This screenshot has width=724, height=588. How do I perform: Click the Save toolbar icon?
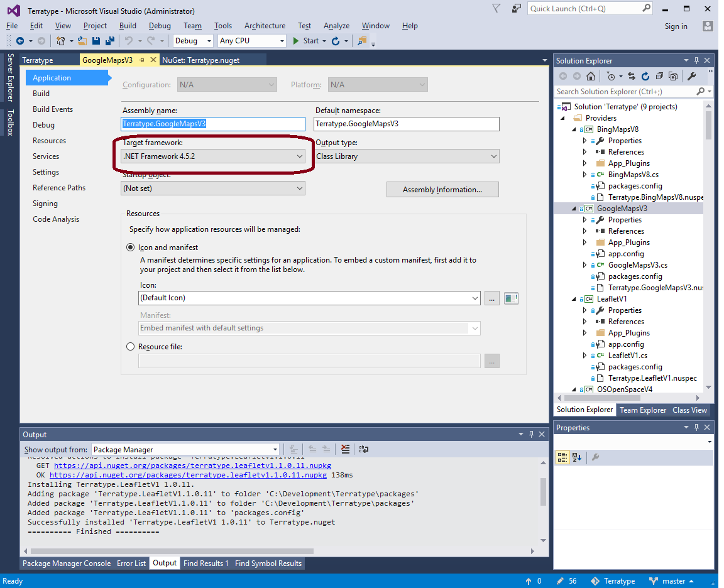coord(96,41)
